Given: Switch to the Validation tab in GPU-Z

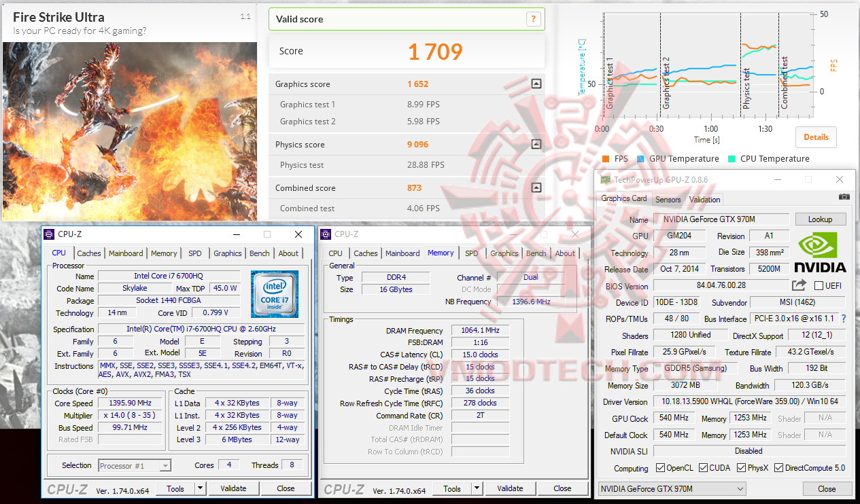Looking at the screenshot, I should [704, 200].
